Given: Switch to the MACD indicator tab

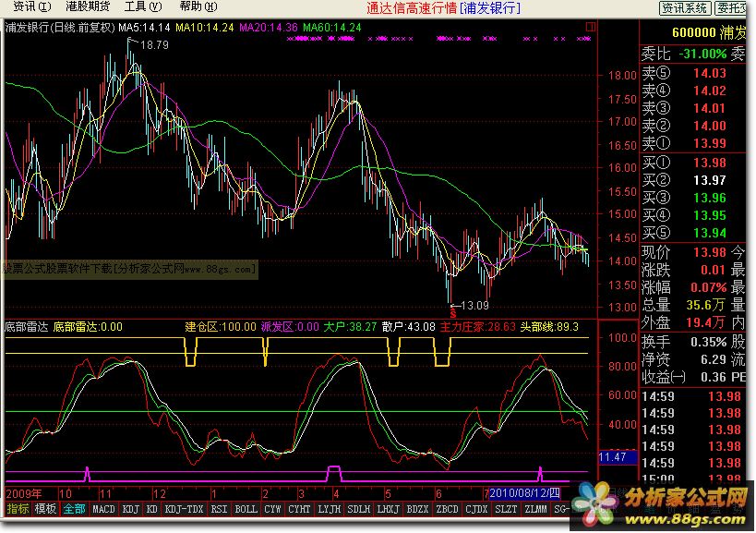Looking at the screenshot, I should pyautogui.click(x=103, y=508).
